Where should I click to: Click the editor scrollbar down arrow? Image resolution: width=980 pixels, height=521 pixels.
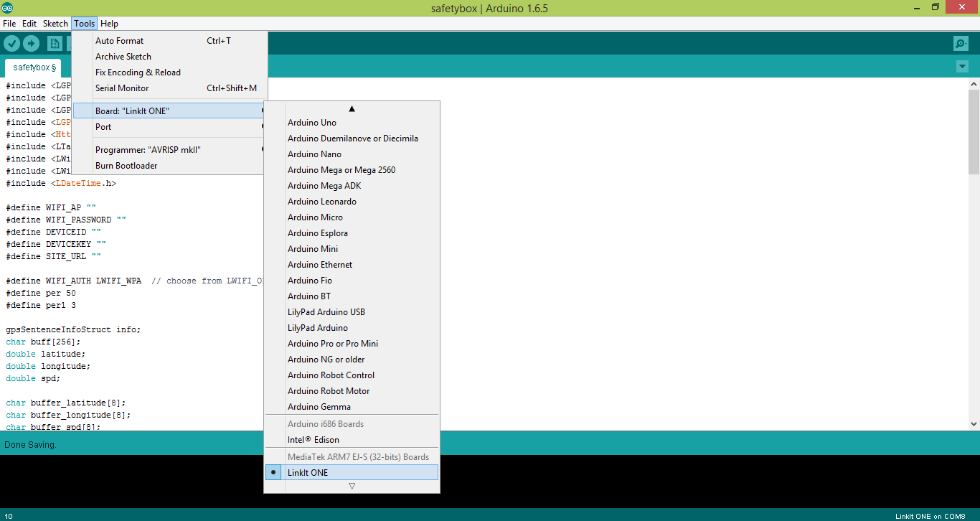[974, 424]
